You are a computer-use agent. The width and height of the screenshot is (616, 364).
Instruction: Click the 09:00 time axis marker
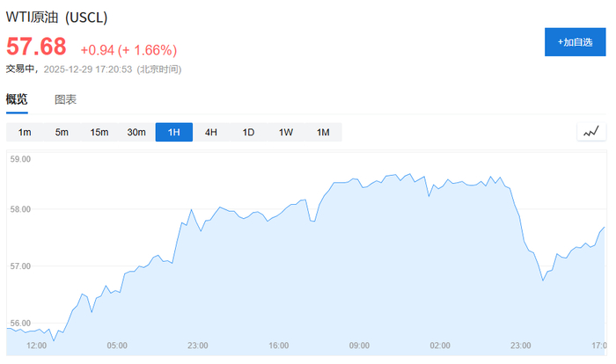pyautogui.click(x=359, y=346)
